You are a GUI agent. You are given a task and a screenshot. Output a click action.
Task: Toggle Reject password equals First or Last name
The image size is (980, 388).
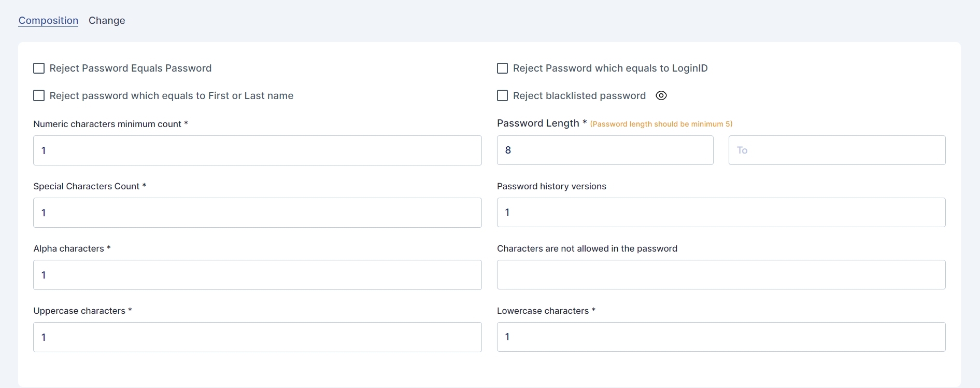39,95
